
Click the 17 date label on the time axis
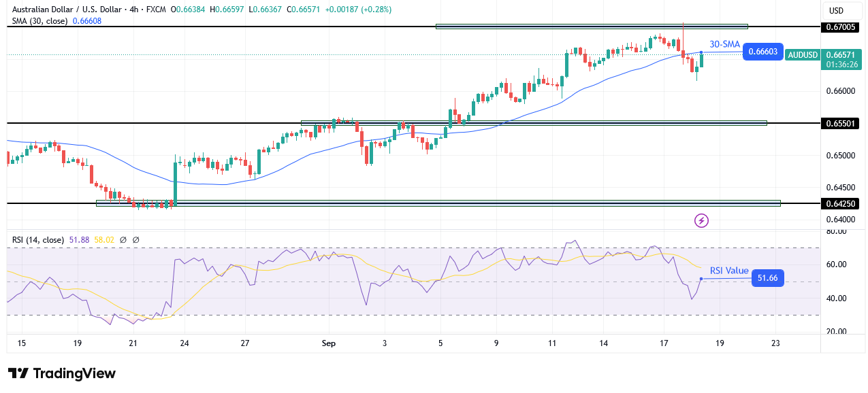663,343
